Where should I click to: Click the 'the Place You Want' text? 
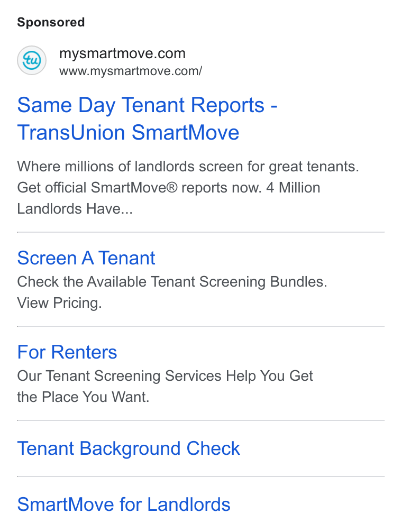(83, 397)
